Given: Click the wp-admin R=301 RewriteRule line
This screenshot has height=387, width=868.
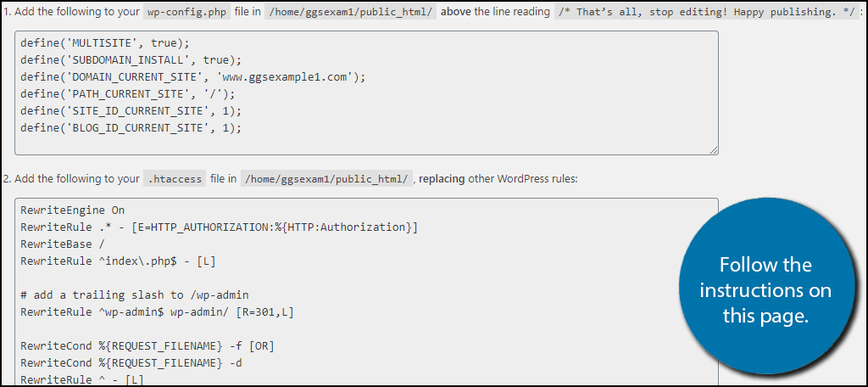Looking at the screenshot, I should 157,312.
